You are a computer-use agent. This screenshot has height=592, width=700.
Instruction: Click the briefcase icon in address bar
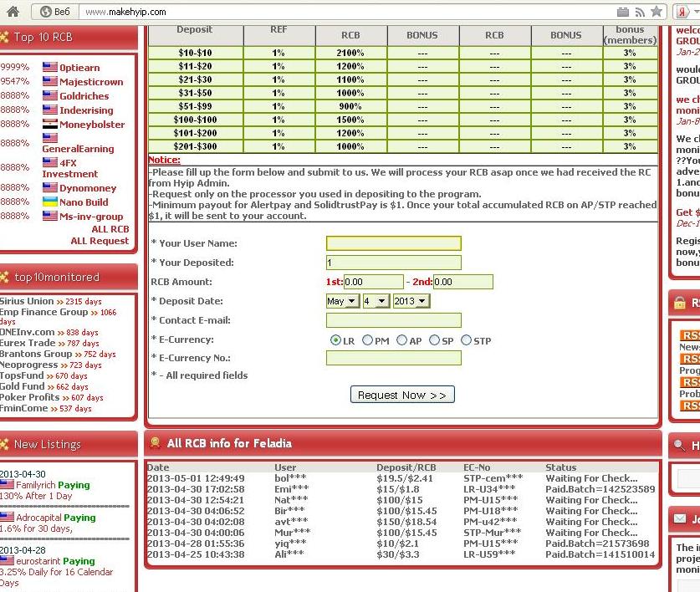623,12
